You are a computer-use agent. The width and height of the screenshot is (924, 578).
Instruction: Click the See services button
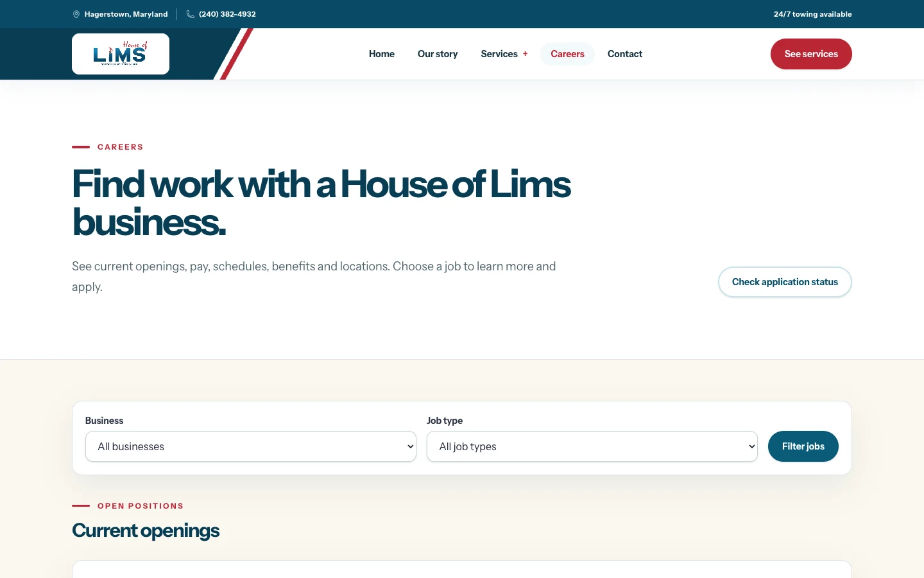[x=811, y=54]
